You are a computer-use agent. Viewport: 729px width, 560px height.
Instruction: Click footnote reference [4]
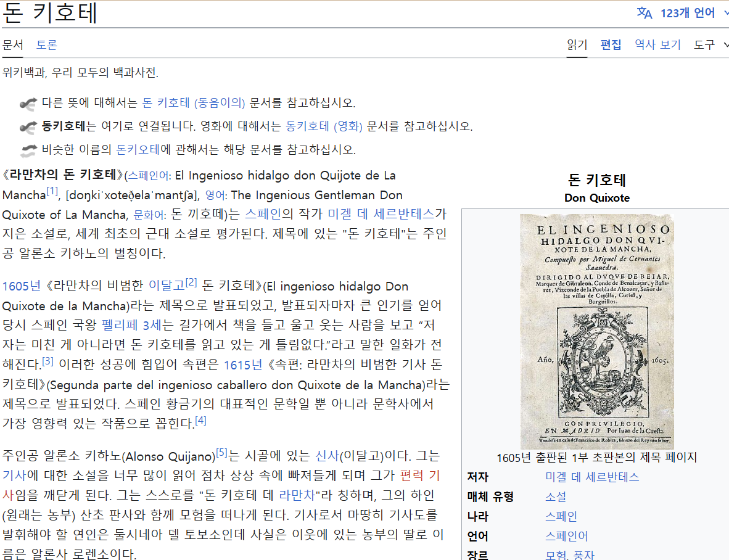click(200, 420)
